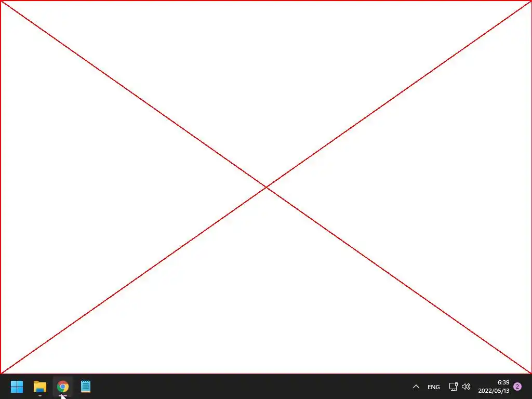Open the volume control speaker icon

tap(466, 387)
